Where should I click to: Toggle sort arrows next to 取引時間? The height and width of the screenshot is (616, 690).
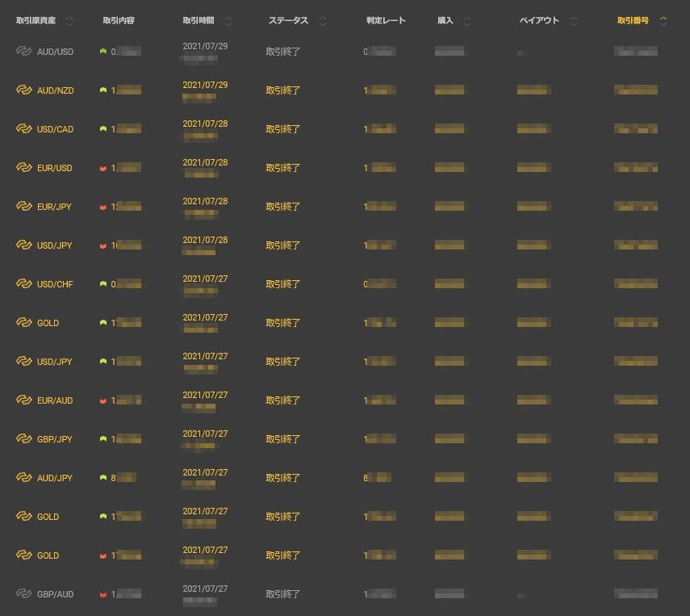[228, 21]
